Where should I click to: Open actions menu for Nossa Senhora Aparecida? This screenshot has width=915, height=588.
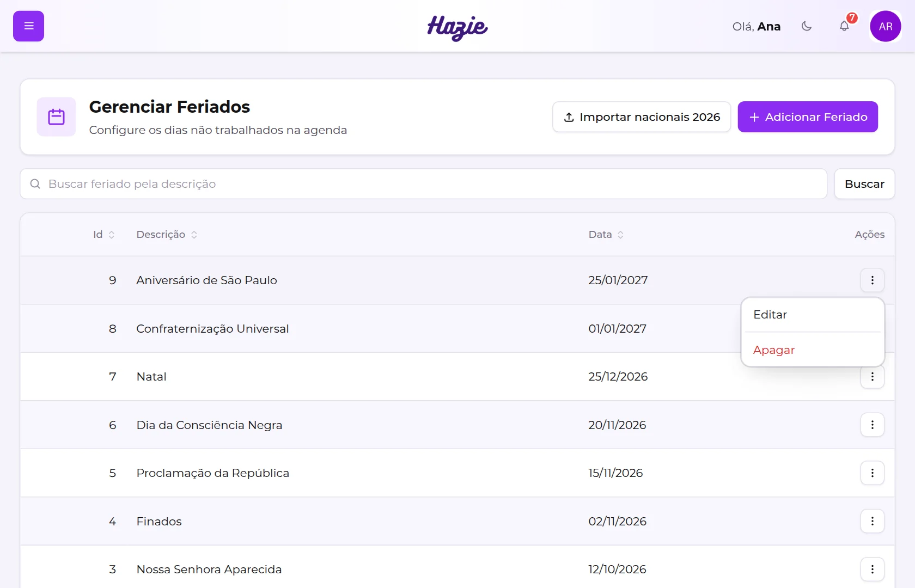coord(873,569)
